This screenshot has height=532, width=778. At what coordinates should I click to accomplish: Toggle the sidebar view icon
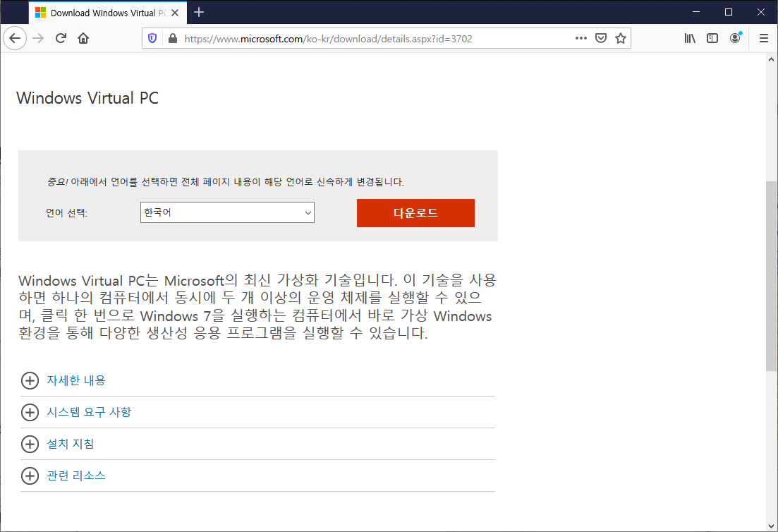coord(712,38)
